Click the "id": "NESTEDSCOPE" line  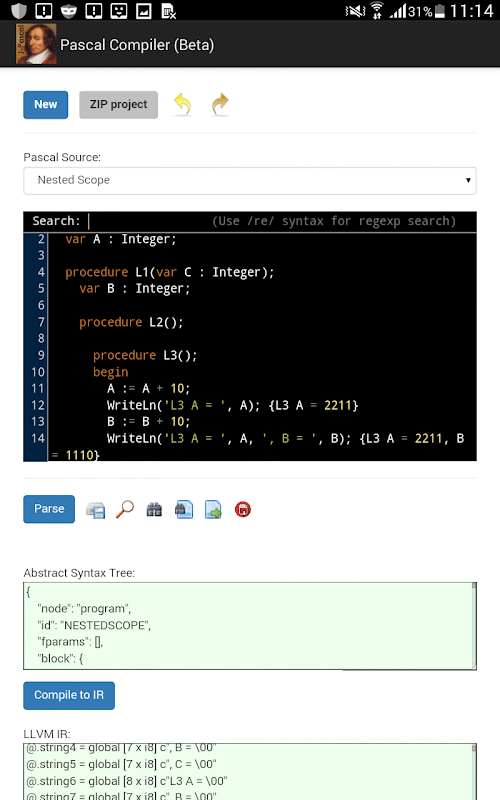pyautogui.click(x=94, y=625)
